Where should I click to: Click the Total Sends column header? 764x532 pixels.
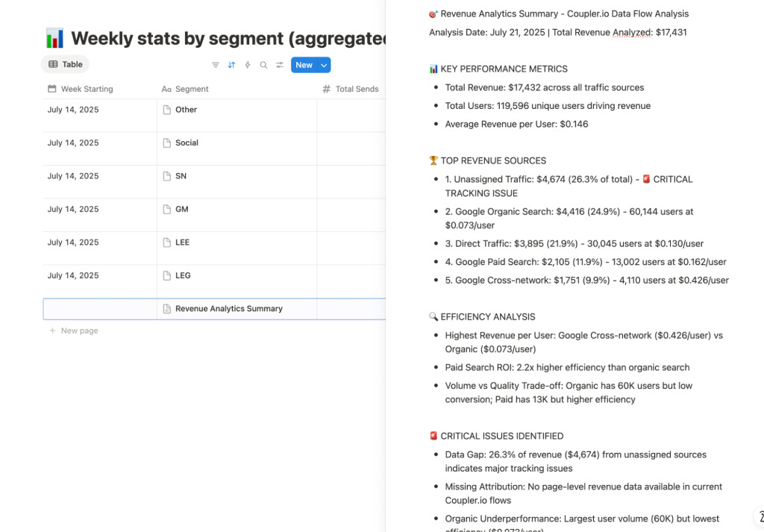pyautogui.click(x=351, y=89)
